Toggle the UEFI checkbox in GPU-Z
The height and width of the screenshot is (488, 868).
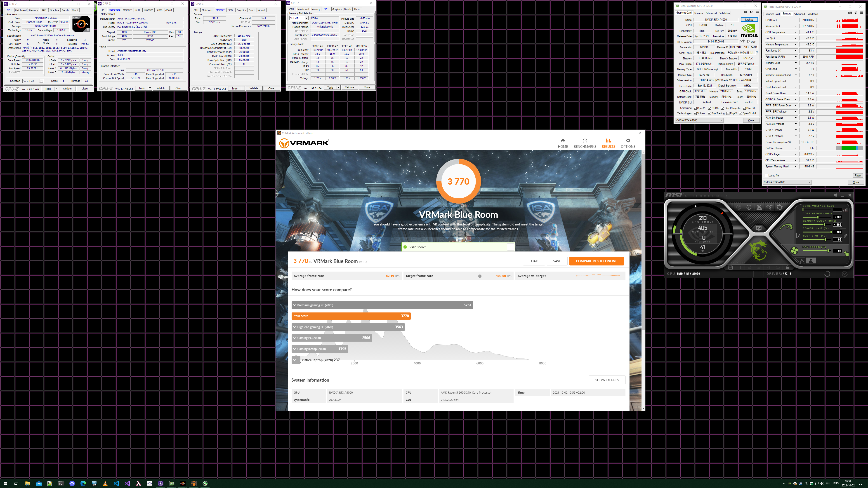[x=749, y=42]
